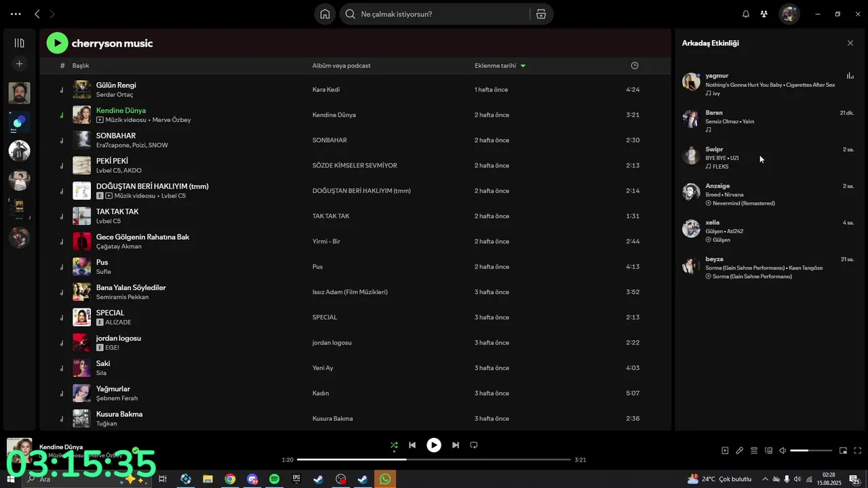Open Connect to a device
Screen dimensions: 868x488
pyautogui.click(x=769, y=451)
